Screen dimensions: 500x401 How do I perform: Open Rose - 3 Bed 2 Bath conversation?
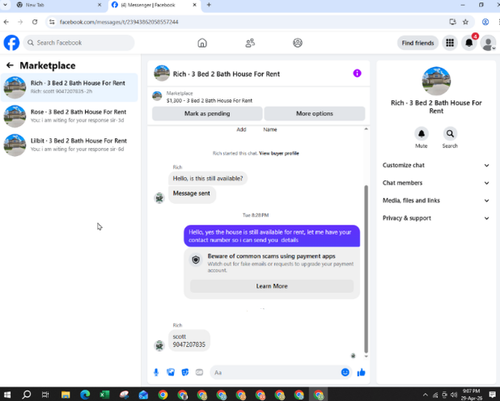pos(69,116)
